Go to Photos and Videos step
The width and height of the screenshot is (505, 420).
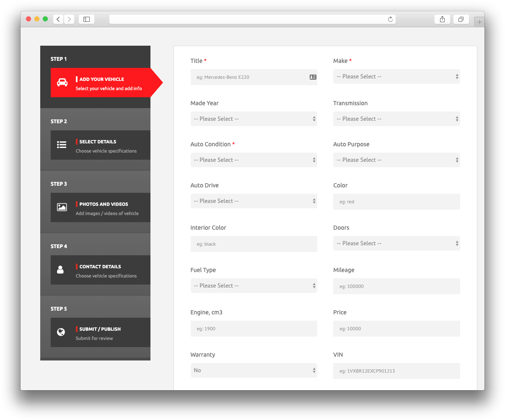click(101, 207)
